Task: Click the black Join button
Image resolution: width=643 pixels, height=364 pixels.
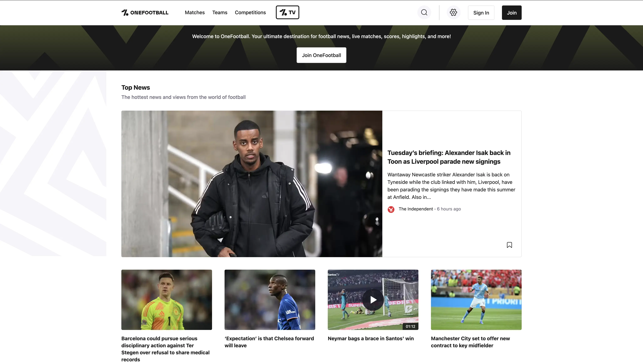Action: pyautogui.click(x=512, y=12)
